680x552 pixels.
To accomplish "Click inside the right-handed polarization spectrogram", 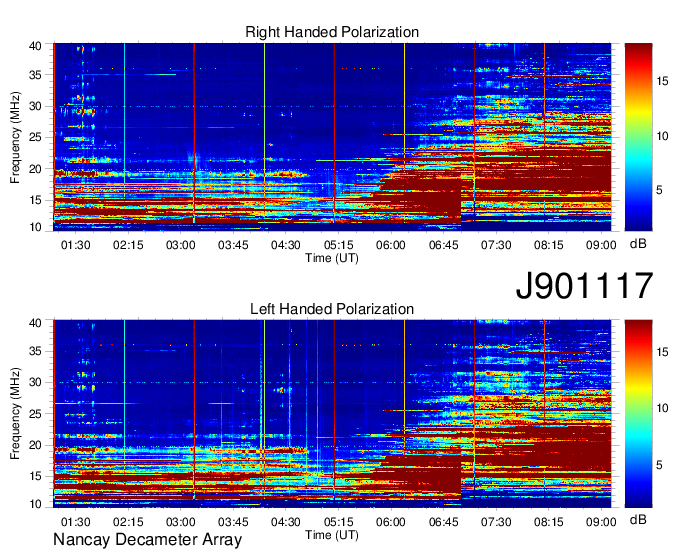I will (332, 137).
